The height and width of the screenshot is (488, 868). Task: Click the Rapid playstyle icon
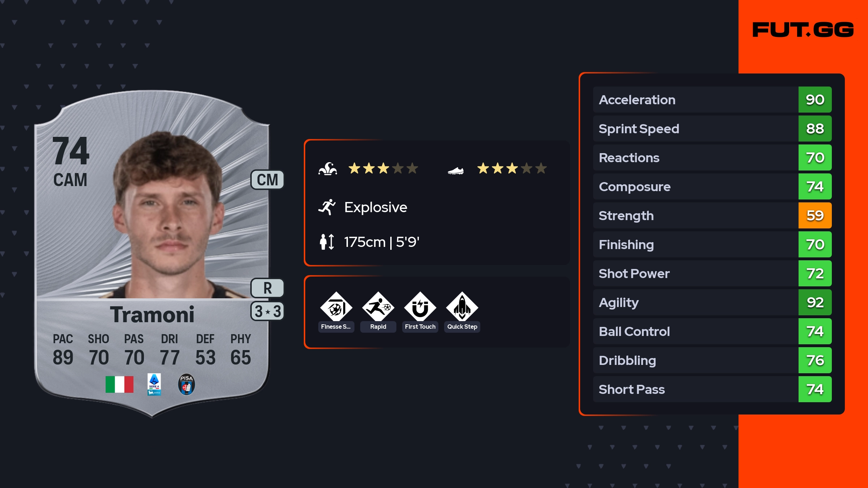[378, 307]
